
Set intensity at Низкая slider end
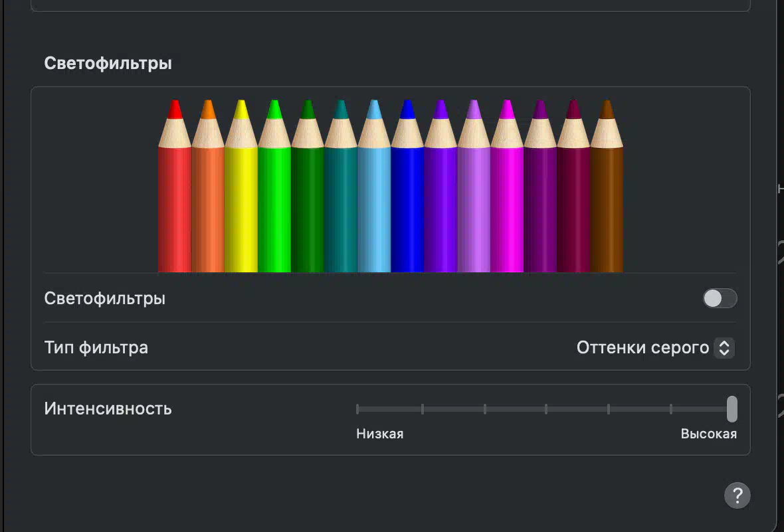(357, 409)
